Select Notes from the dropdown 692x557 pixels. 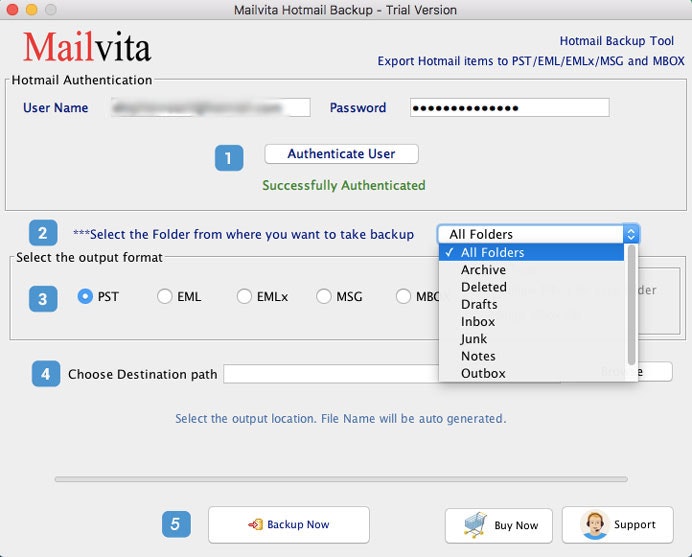(531, 356)
